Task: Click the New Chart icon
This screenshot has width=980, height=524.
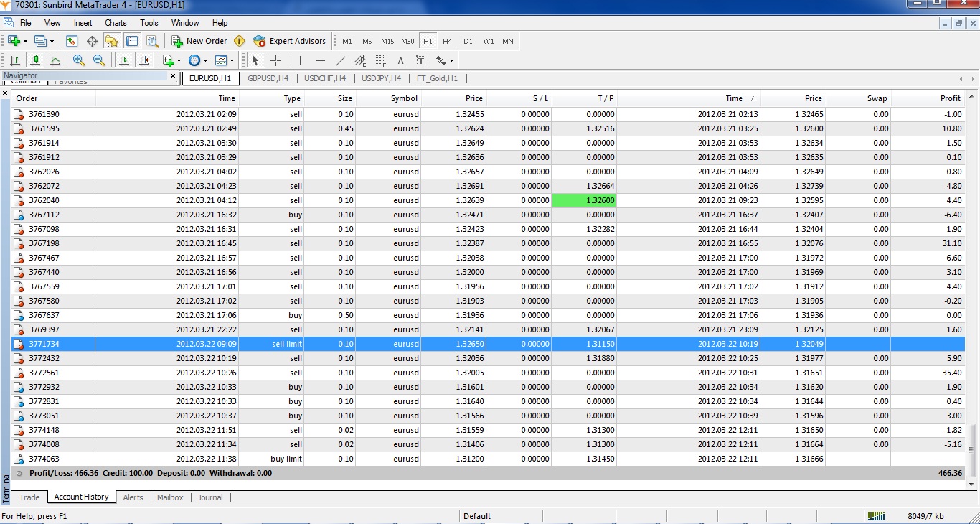Action: 14,41
